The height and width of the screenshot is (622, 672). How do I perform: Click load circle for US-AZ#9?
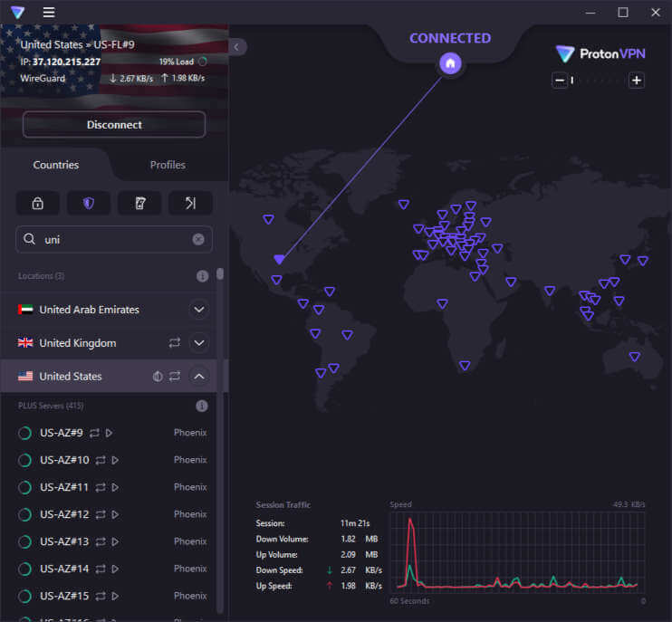click(24, 433)
